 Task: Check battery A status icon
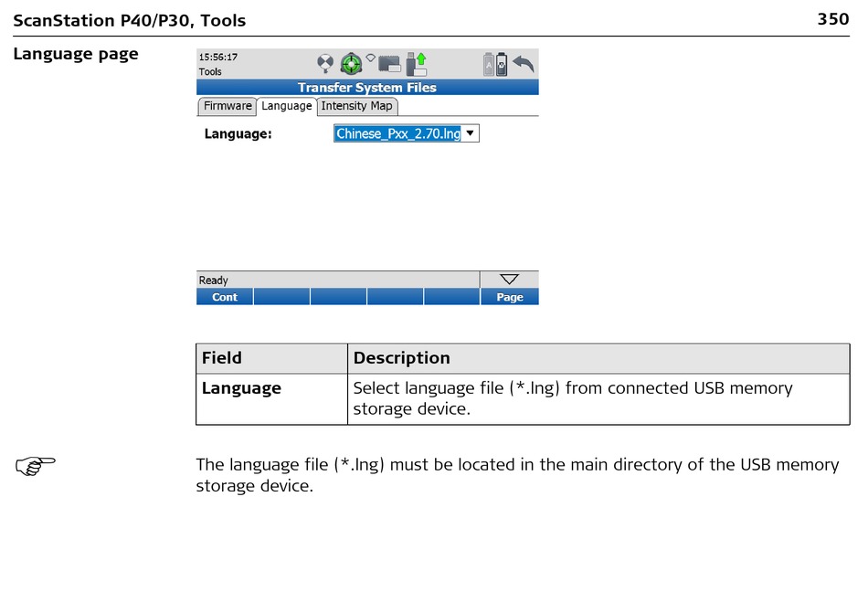click(x=488, y=64)
